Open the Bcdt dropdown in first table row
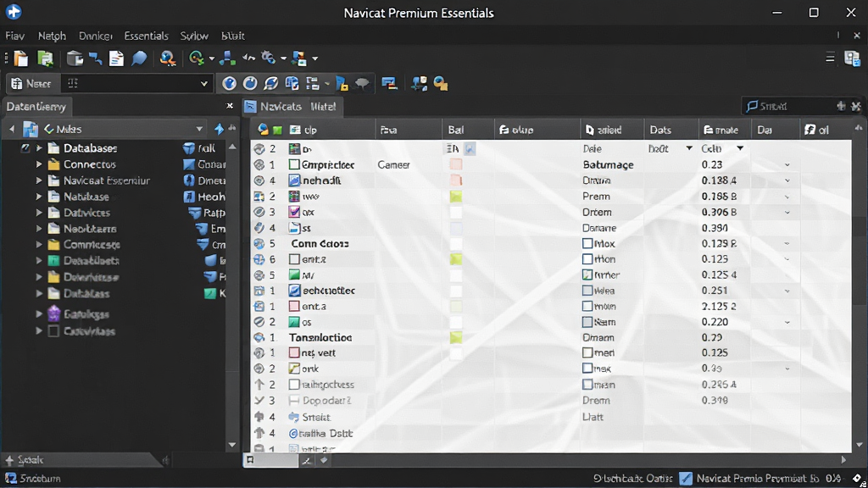Image resolution: width=868 pixels, height=488 pixels. coord(689,148)
